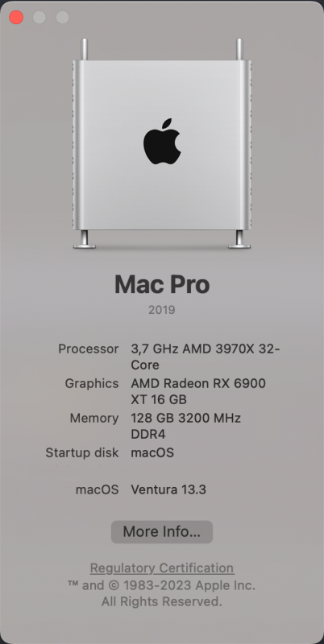Click the Graphics label
The height and width of the screenshot is (644, 324).
coord(92,384)
